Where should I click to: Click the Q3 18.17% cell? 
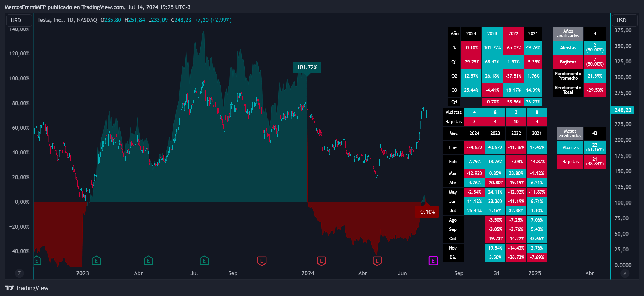point(513,90)
